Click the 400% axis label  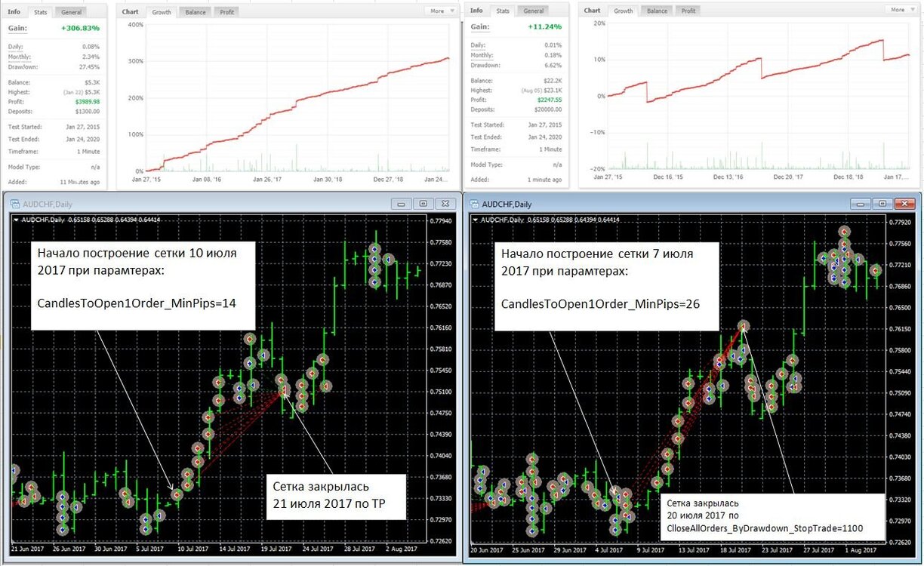tap(136, 25)
